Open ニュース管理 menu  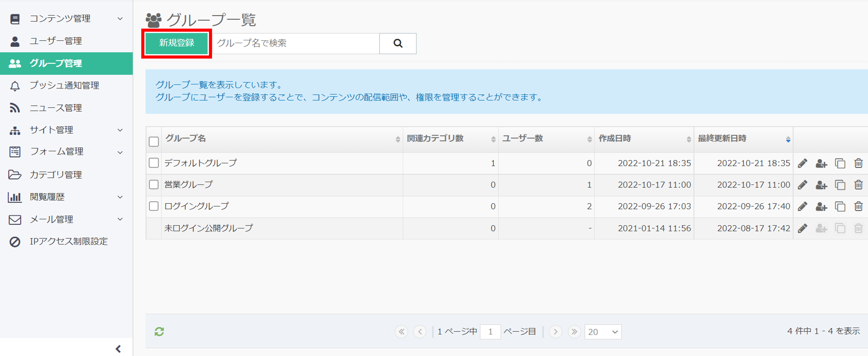tap(66, 108)
